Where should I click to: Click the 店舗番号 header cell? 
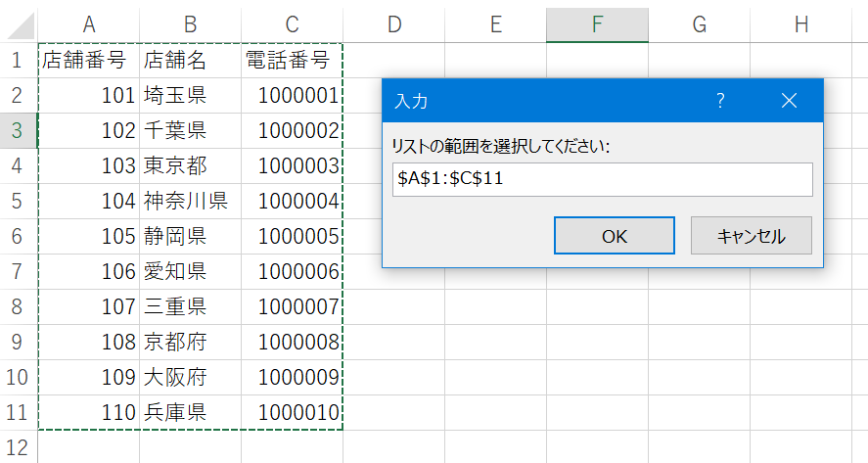(89, 60)
